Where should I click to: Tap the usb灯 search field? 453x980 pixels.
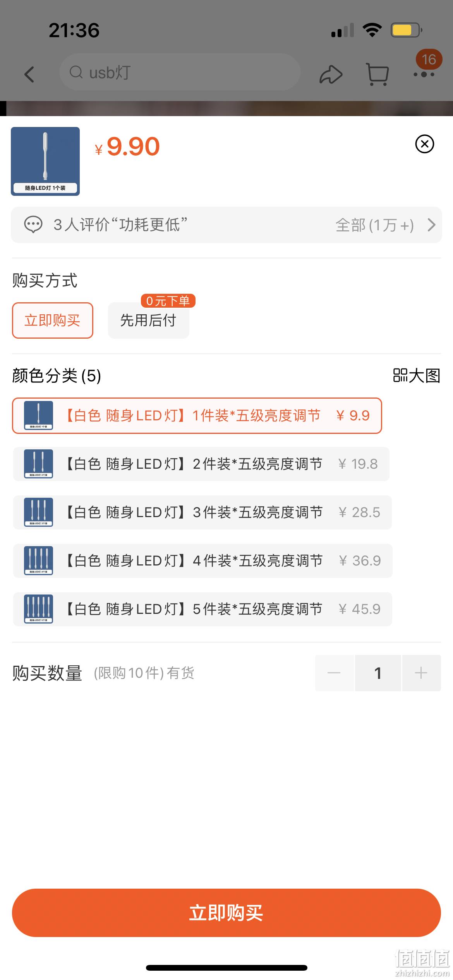point(180,72)
